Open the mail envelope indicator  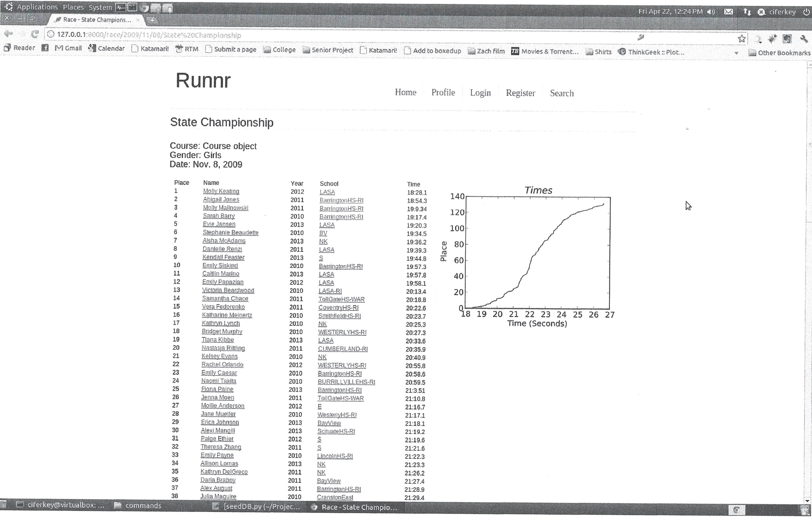pos(729,12)
